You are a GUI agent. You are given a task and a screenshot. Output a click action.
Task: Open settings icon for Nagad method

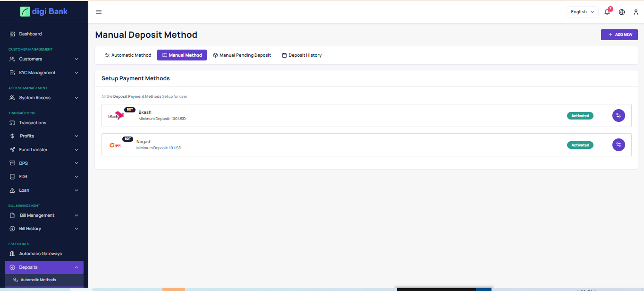point(619,145)
